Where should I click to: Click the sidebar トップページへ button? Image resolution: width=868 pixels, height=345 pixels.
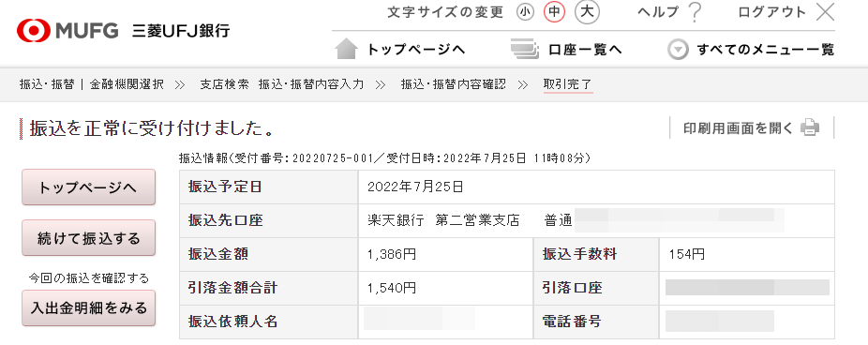(88, 187)
